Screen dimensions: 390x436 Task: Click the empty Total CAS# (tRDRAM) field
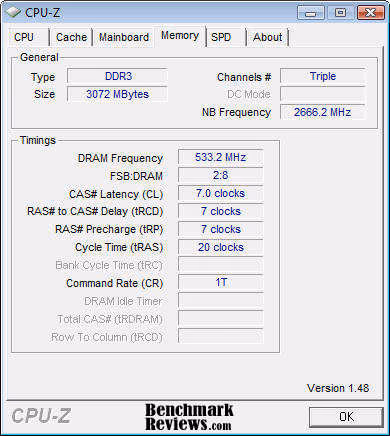pyautogui.click(x=221, y=319)
